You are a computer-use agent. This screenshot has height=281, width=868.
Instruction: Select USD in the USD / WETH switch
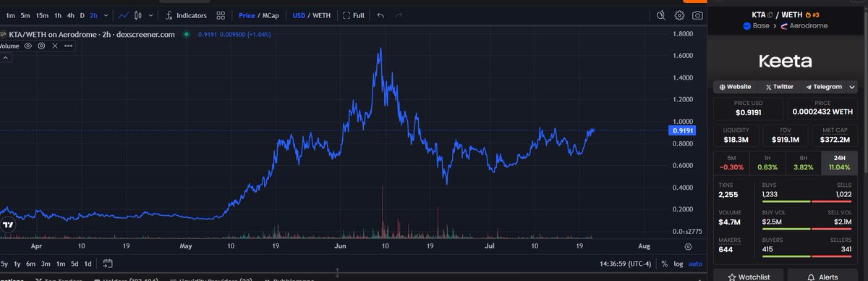click(x=299, y=14)
